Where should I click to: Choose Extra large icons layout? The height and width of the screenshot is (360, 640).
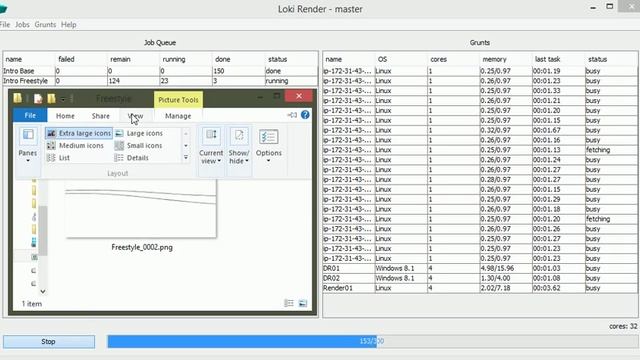(x=79, y=133)
